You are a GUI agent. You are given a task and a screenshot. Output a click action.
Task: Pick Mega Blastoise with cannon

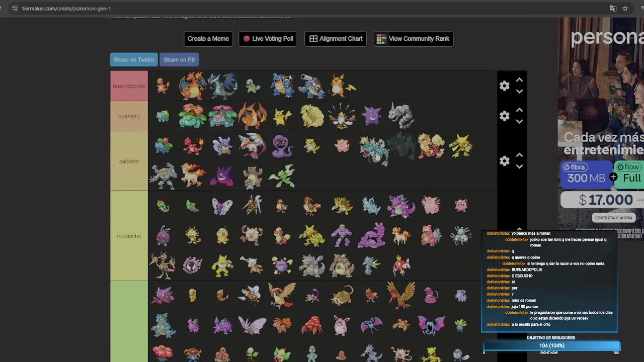point(312,85)
